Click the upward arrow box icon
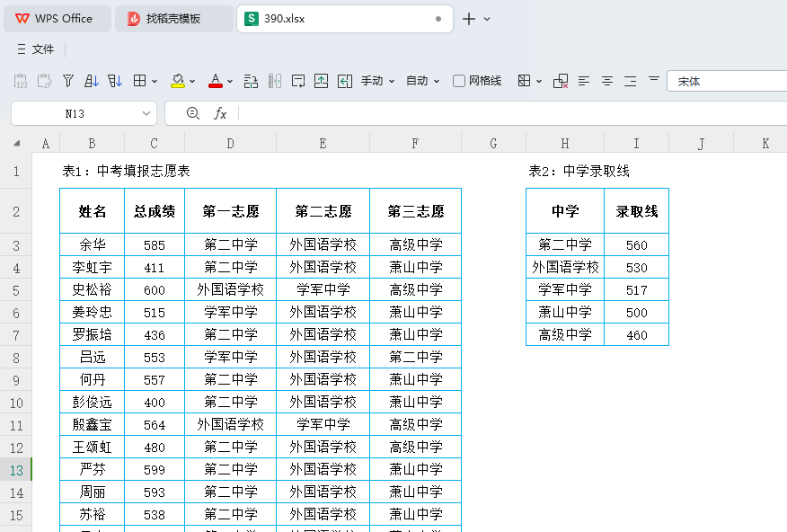 click(x=322, y=81)
